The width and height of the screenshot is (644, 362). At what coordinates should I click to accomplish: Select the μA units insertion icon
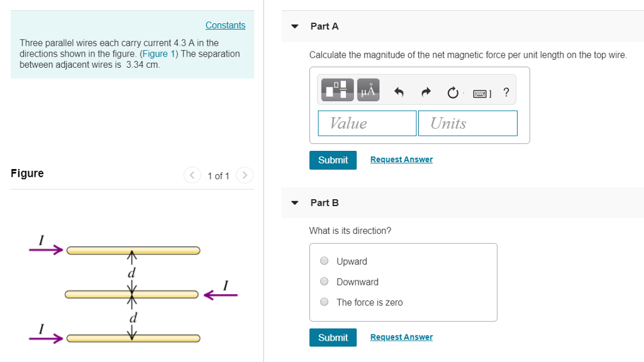(367, 89)
